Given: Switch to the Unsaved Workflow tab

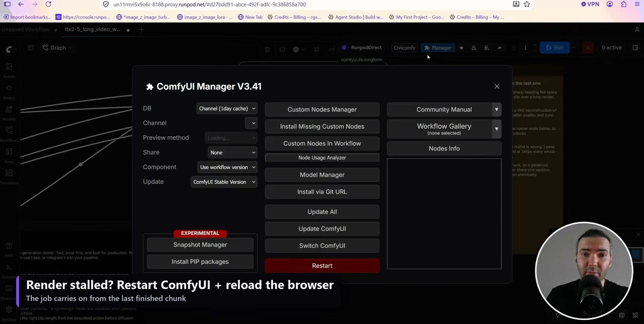Looking at the screenshot, I should pos(25,30).
